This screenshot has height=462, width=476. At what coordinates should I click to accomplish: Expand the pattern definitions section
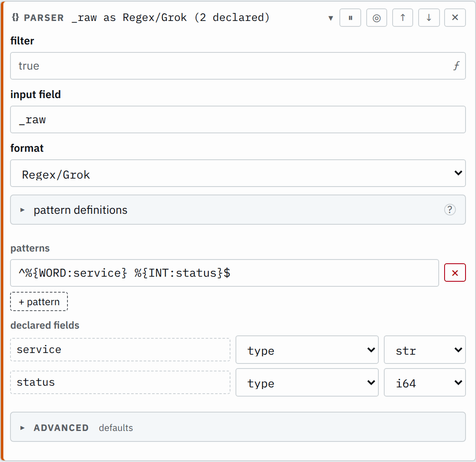coord(238,210)
